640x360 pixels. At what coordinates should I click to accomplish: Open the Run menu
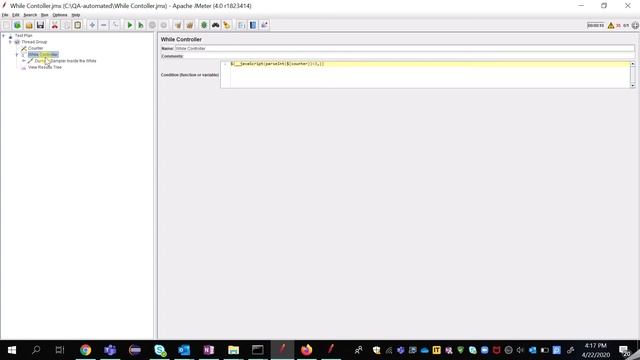pyautogui.click(x=44, y=15)
